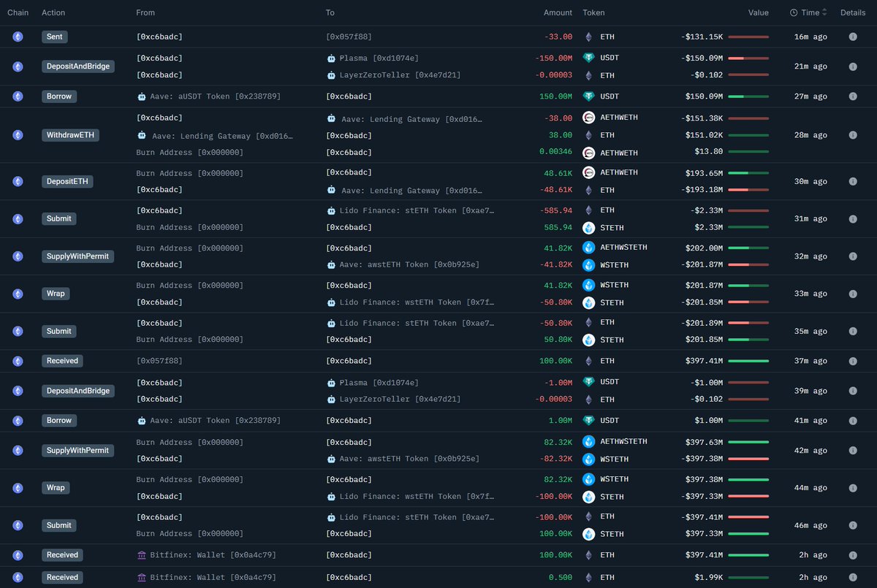Click Value column header

[758, 12]
